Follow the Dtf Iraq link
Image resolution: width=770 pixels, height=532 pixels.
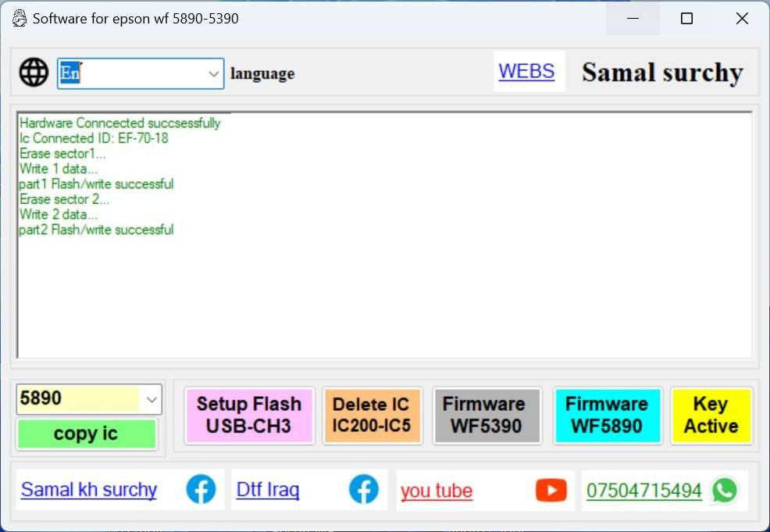point(268,490)
